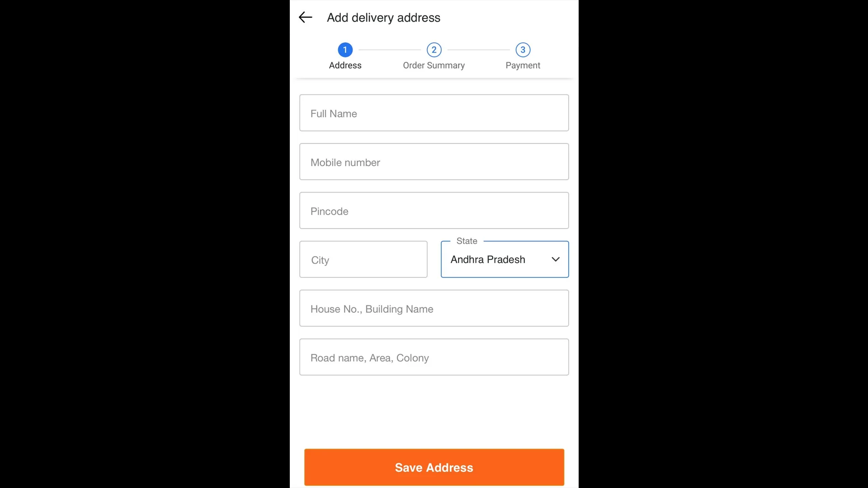This screenshot has height=488, width=868.
Task: Focus the Road name, Area, Colony field
Action: (434, 357)
